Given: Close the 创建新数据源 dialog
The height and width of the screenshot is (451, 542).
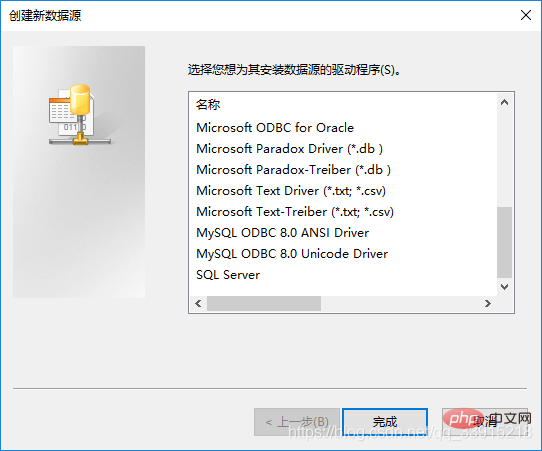Looking at the screenshot, I should coord(526,15).
